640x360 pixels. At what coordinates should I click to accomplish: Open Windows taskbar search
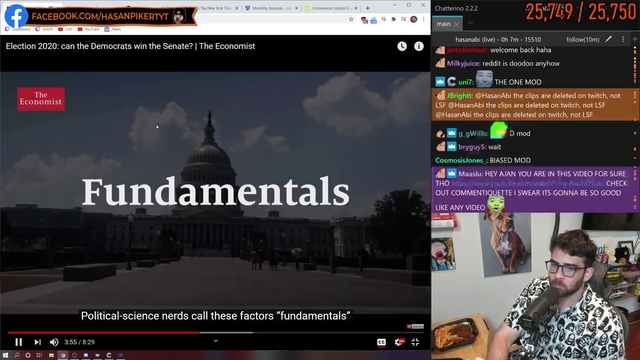[17, 355]
